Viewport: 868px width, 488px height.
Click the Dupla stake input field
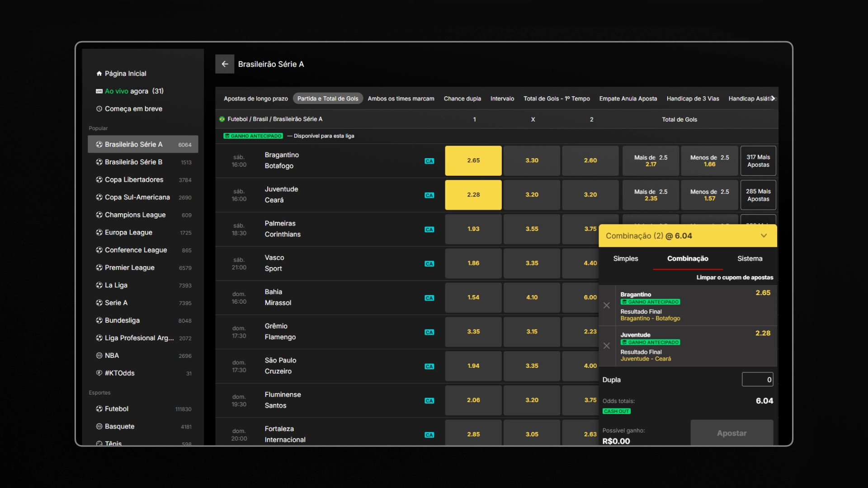pos(757,380)
